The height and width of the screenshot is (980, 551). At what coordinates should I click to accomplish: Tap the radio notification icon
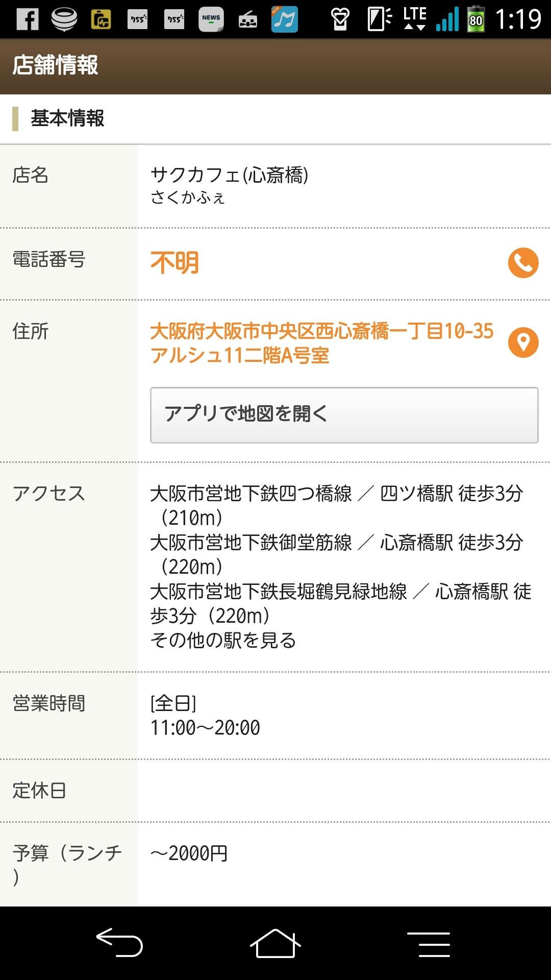pyautogui.click(x=247, y=19)
